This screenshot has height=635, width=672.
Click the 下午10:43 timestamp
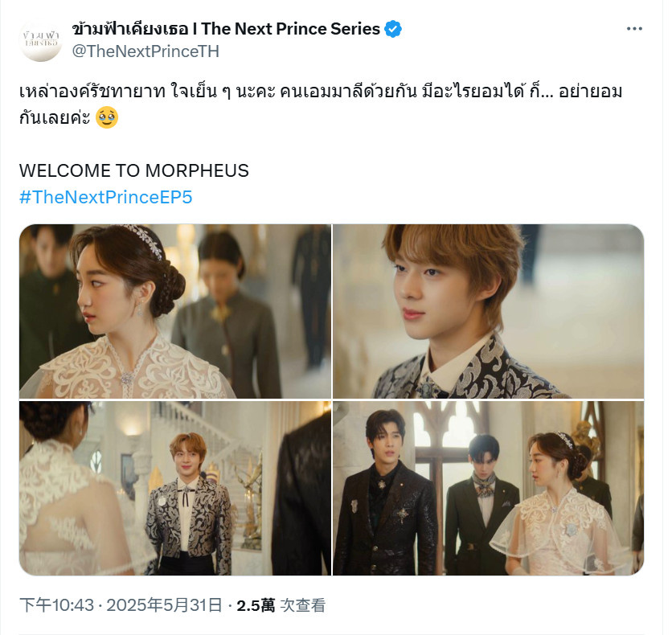point(56,605)
